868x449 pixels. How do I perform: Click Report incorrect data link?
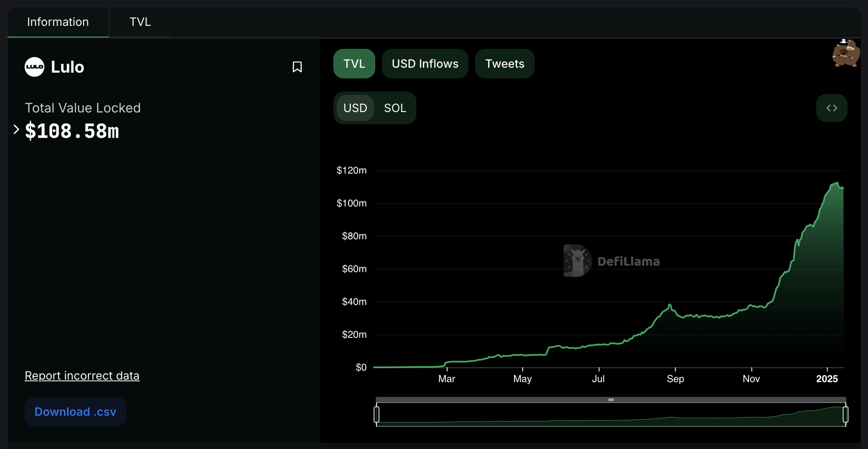coord(82,376)
